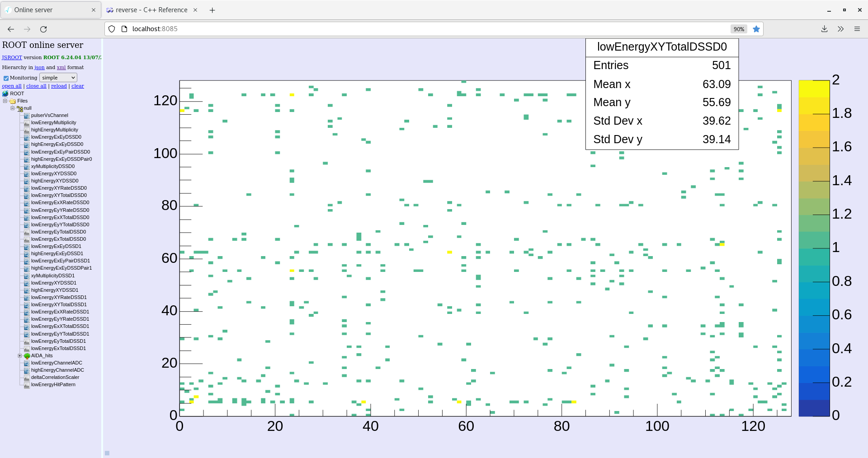Click the lowEnergyChannelADC histogram icon
This screenshot has width=868, height=458.
click(x=27, y=363)
